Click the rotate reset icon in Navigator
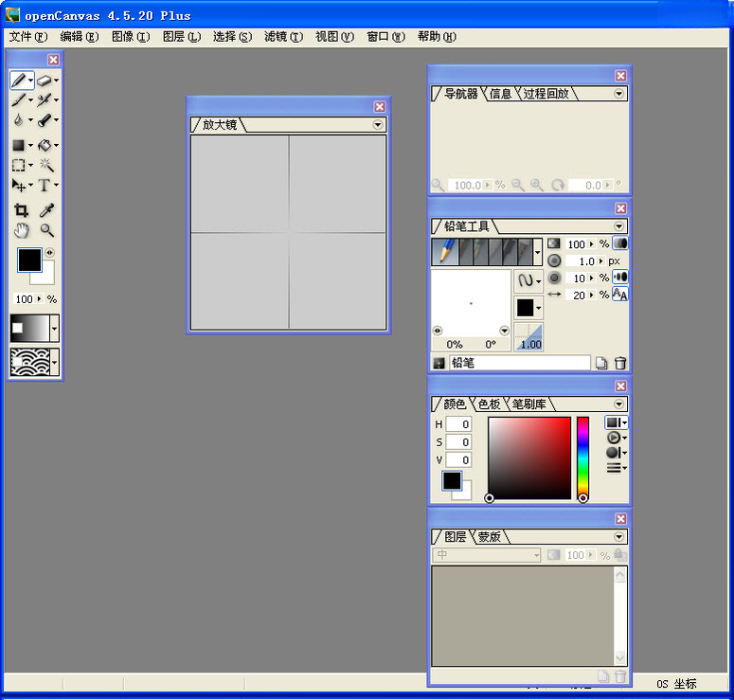The image size is (734, 700). click(558, 185)
